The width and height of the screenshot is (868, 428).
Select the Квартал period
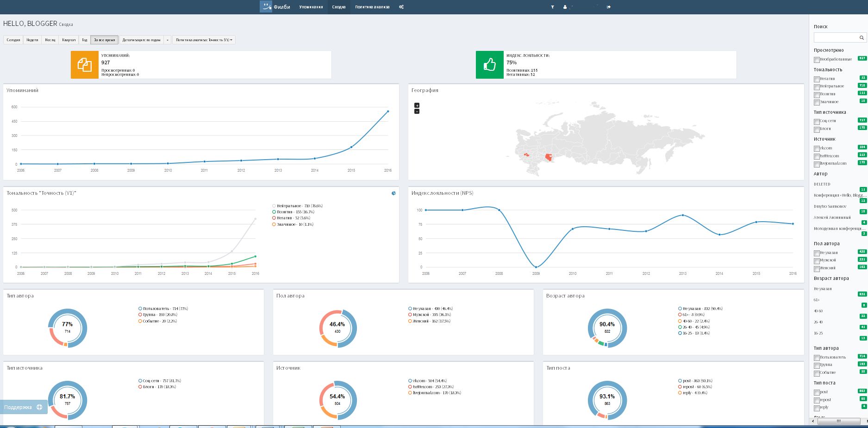[x=69, y=40]
